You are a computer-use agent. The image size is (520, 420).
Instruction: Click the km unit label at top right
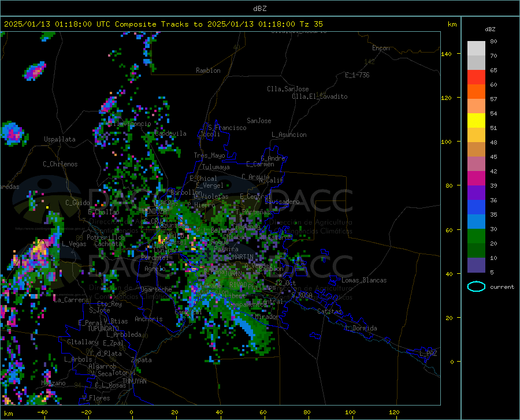coord(452,24)
